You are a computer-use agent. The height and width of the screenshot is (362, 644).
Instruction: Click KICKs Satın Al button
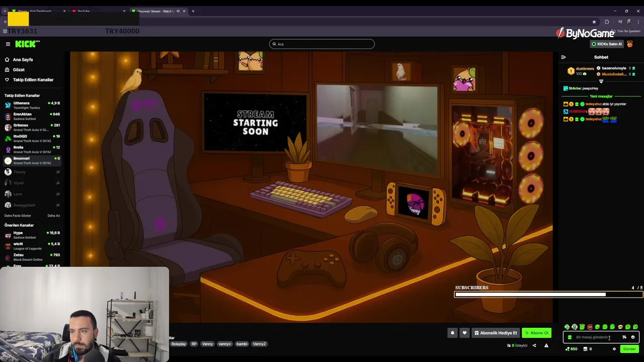607,44
